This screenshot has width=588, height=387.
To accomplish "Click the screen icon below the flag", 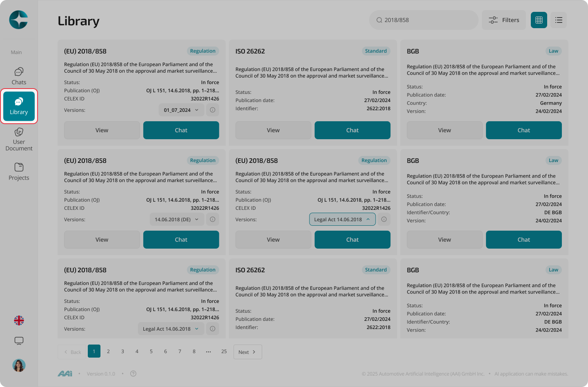I will click(19, 341).
